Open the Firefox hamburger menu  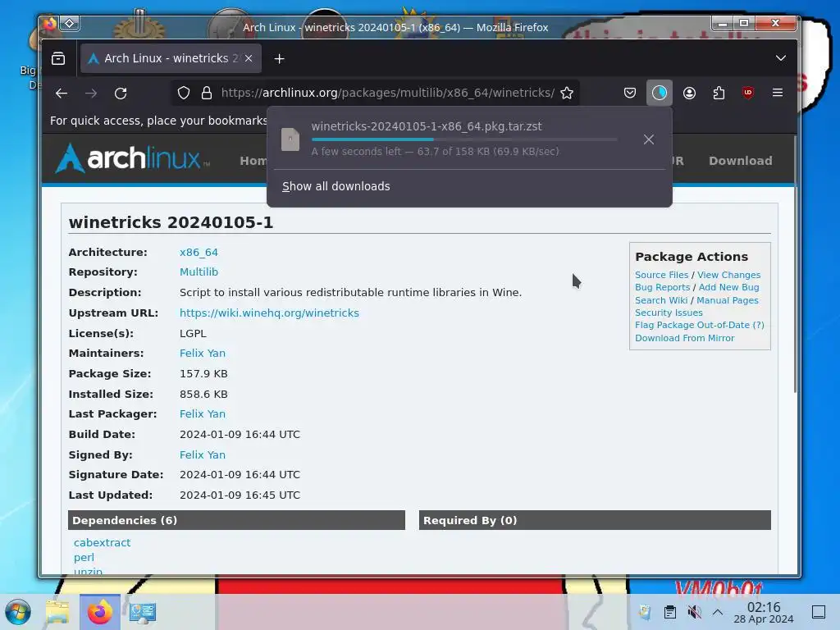778,94
